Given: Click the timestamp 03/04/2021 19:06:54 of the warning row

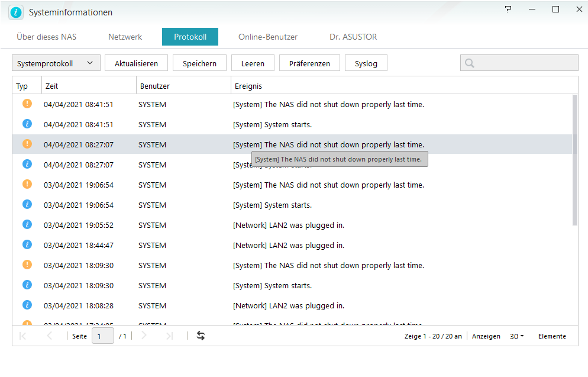Looking at the screenshot, I should point(78,185).
